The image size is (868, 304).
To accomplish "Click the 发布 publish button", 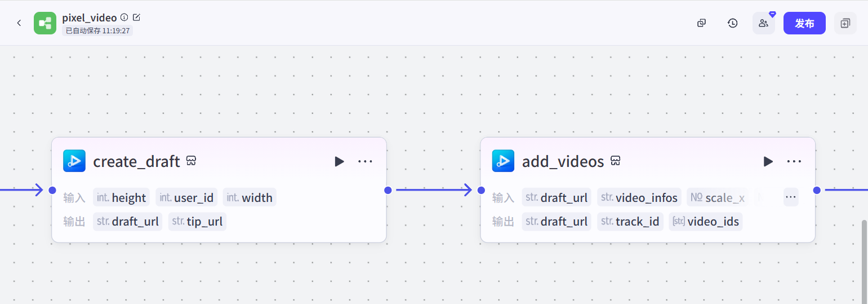I will click(804, 23).
